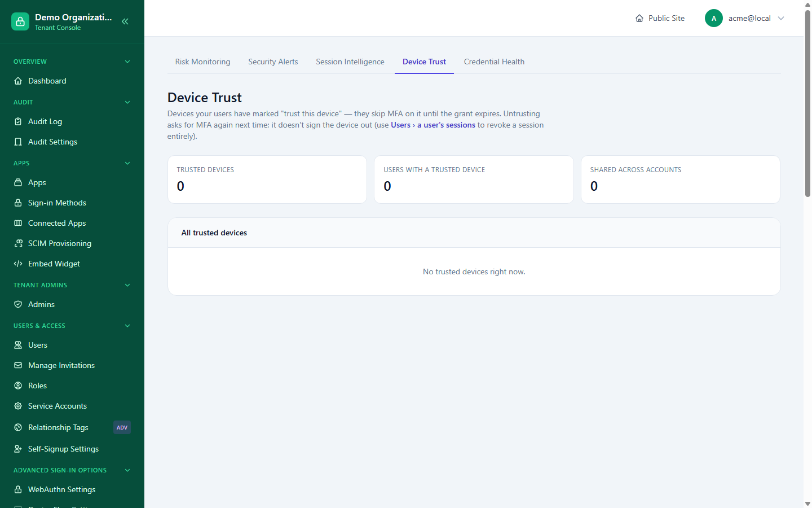Click the Audit Settings bookmark icon
This screenshot has width=812, height=508.
[x=18, y=142]
